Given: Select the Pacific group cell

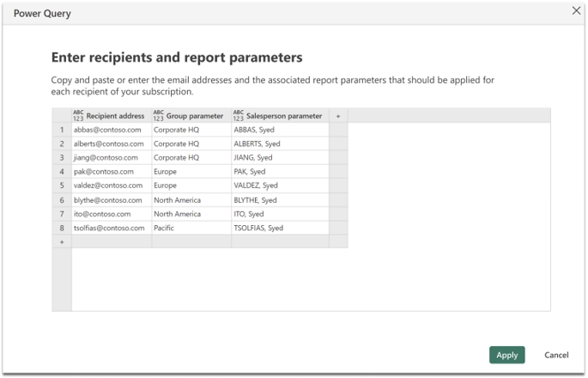Looking at the screenshot, I should [191, 228].
